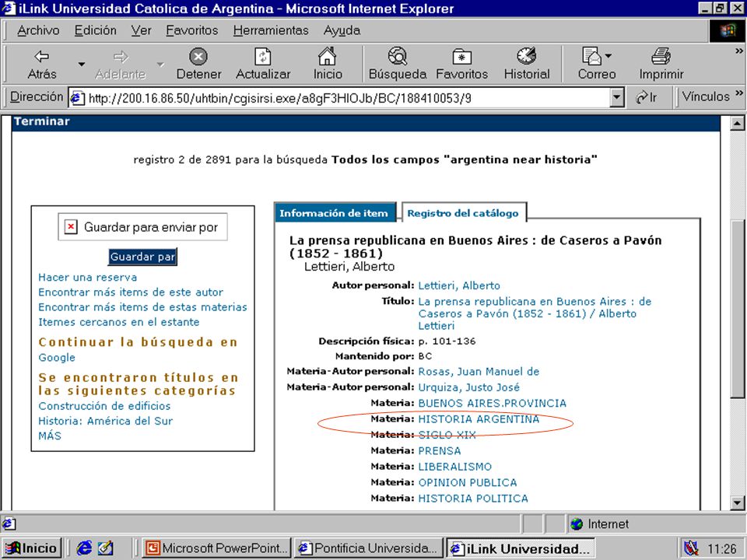This screenshot has height=560, width=747.
Task: Switch to Registro del catálogo tab
Action: click(463, 213)
